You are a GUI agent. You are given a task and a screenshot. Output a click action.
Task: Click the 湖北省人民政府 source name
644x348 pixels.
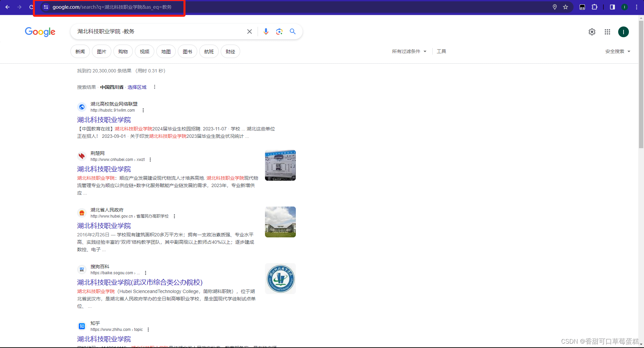tap(107, 210)
